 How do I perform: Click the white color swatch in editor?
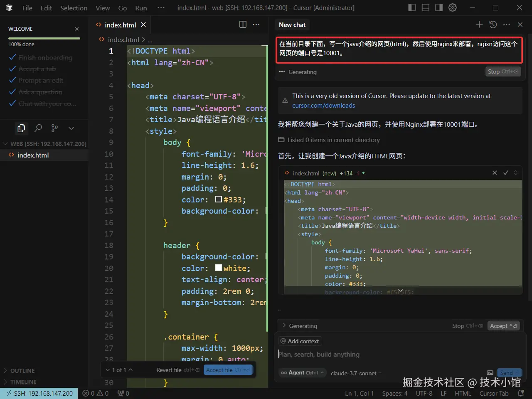(x=219, y=268)
